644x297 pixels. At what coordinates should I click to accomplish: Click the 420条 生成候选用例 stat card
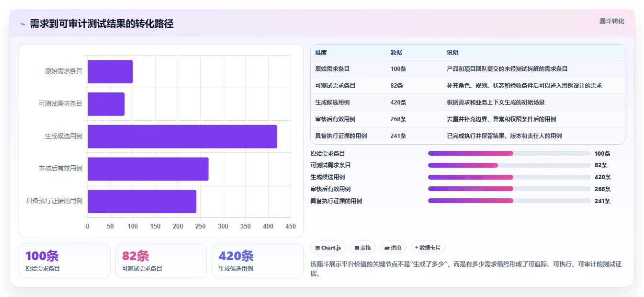click(x=257, y=261)
